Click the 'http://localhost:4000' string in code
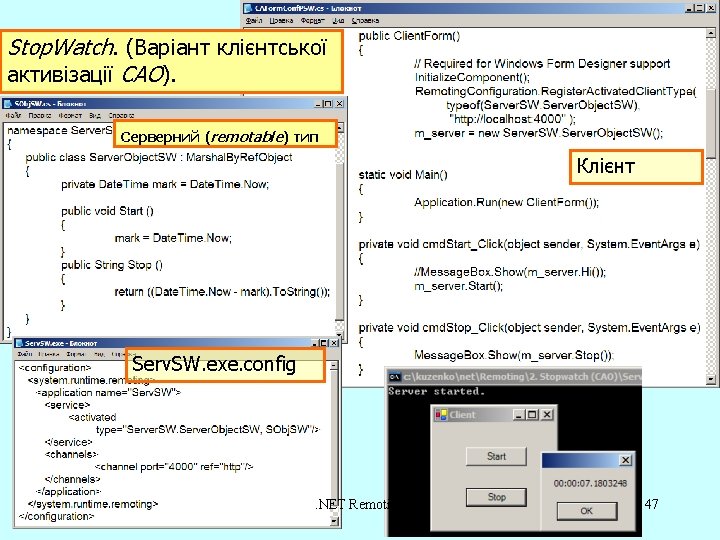Viewport: 720px width, 540px height. 509,119
